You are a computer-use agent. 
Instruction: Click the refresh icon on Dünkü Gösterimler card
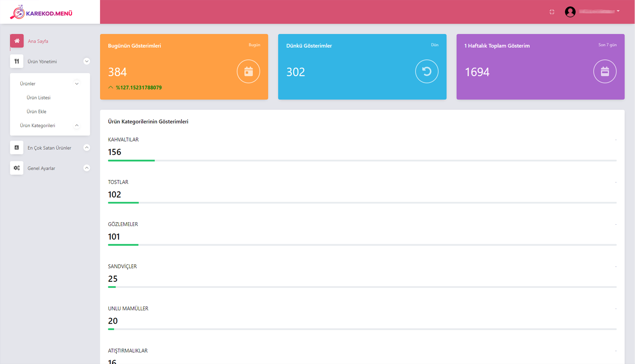[427, 72]
